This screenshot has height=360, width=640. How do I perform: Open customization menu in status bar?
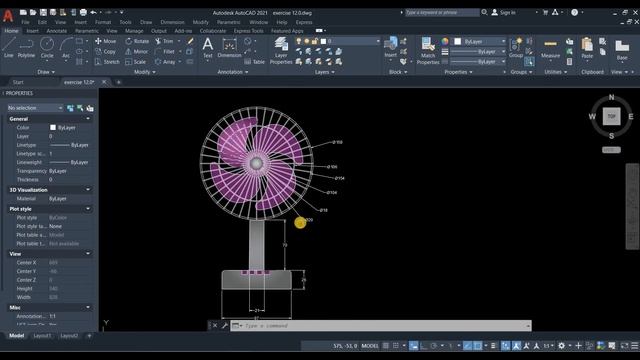(x=635, y=346)
